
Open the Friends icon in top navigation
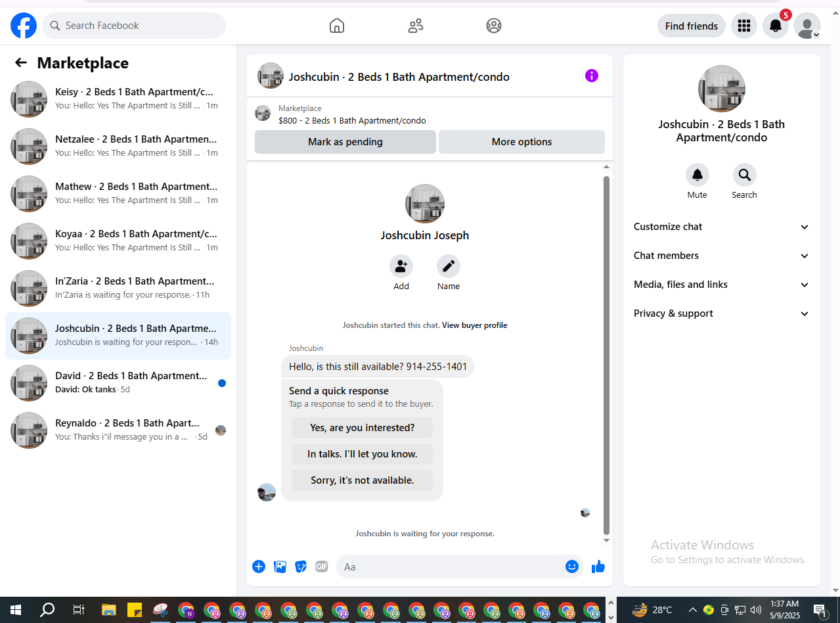[x=415, y=26]
